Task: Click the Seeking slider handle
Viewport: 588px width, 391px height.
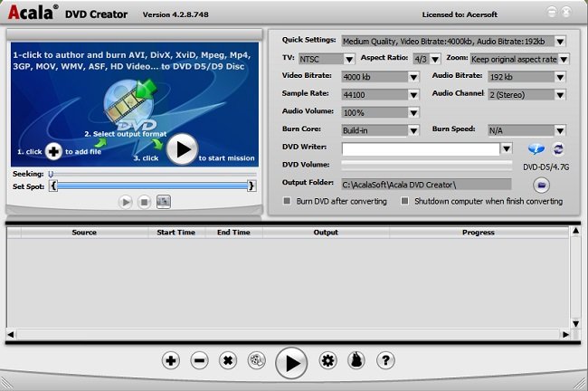Action: (x=51, y=174)
